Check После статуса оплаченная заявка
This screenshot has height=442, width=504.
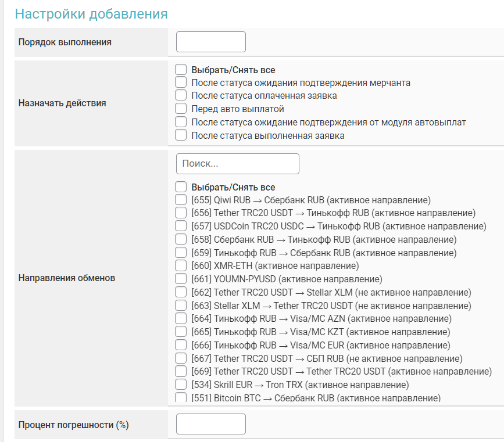tap(181, 95)
